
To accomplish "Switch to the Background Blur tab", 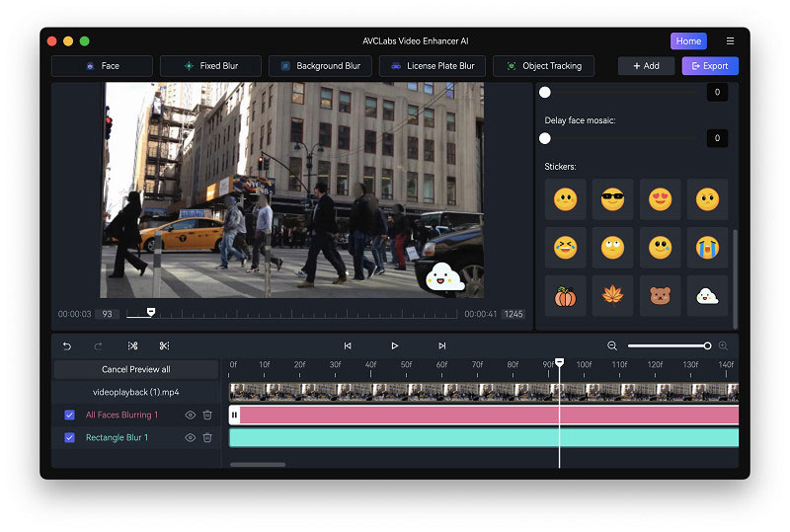I will 321,66.
